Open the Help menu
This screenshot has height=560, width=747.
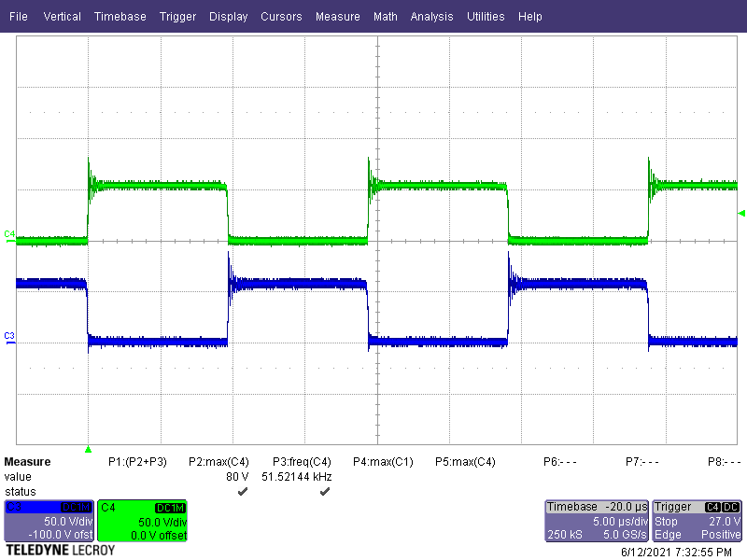(x=529, y=17)
